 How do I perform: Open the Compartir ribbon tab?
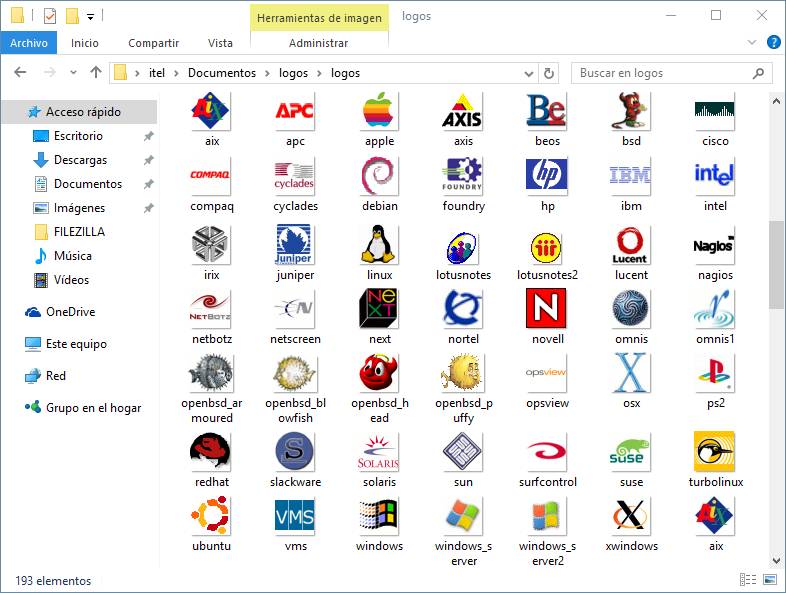pos(153,43)
